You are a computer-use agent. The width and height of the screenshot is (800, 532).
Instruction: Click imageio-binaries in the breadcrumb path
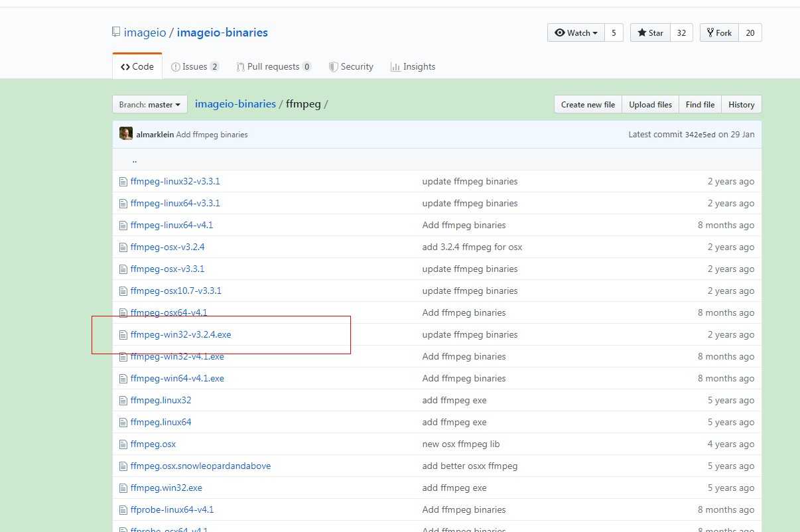235,104
